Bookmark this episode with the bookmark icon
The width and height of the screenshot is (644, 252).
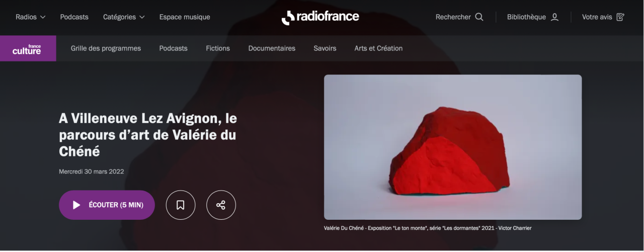(181, 205)
